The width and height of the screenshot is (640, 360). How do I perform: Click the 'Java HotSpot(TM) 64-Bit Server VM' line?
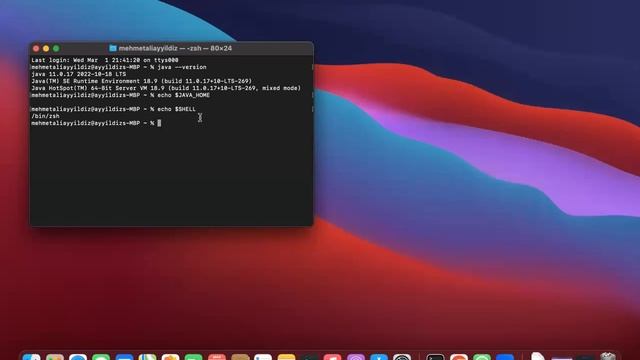(166, 88)
